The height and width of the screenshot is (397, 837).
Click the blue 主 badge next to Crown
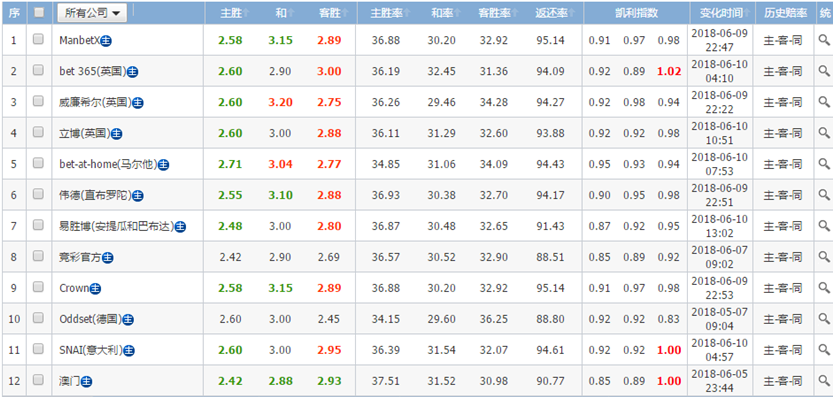click(96, 289)
